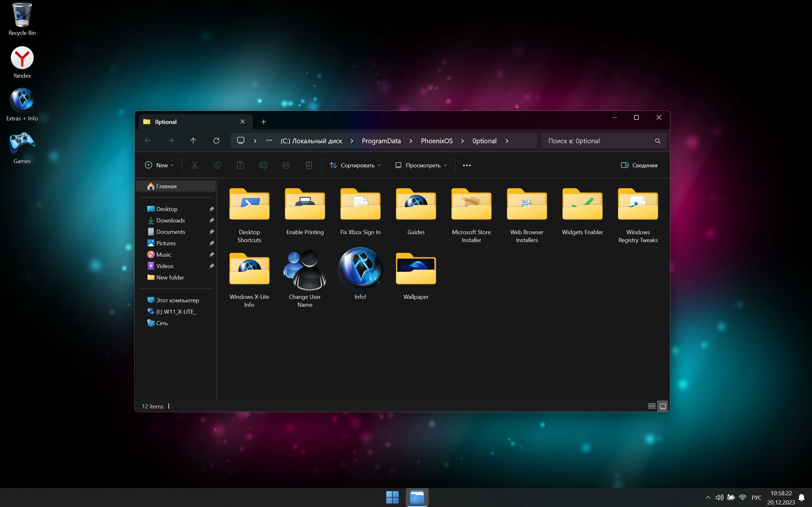Add a new Explorer tab
Screen dimensions: 812x507
coord(264,122)
